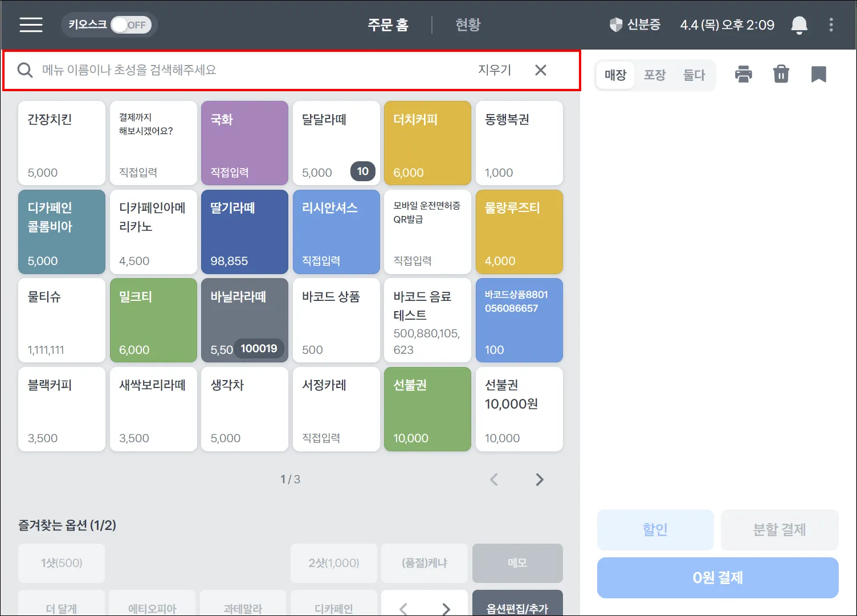857x616 pixels.
Task: Toggle the 키오스크 switch on
Action: 131,25
